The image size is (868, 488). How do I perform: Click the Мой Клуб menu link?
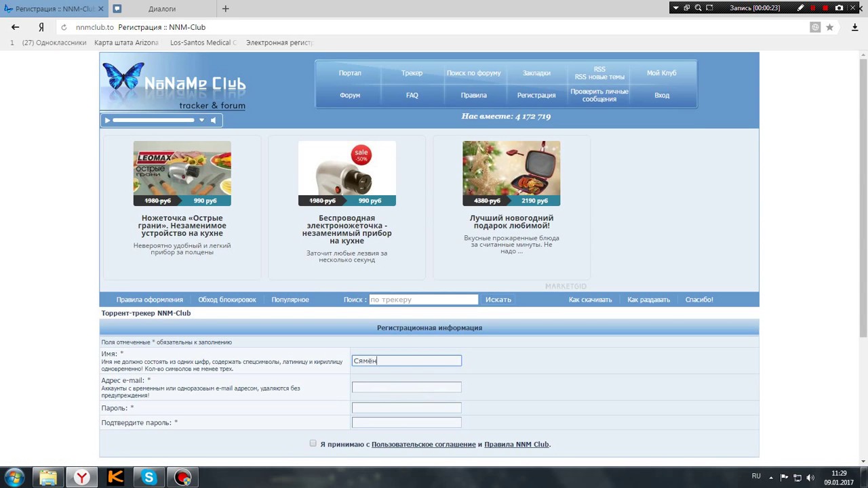click(x=662, y=73)
